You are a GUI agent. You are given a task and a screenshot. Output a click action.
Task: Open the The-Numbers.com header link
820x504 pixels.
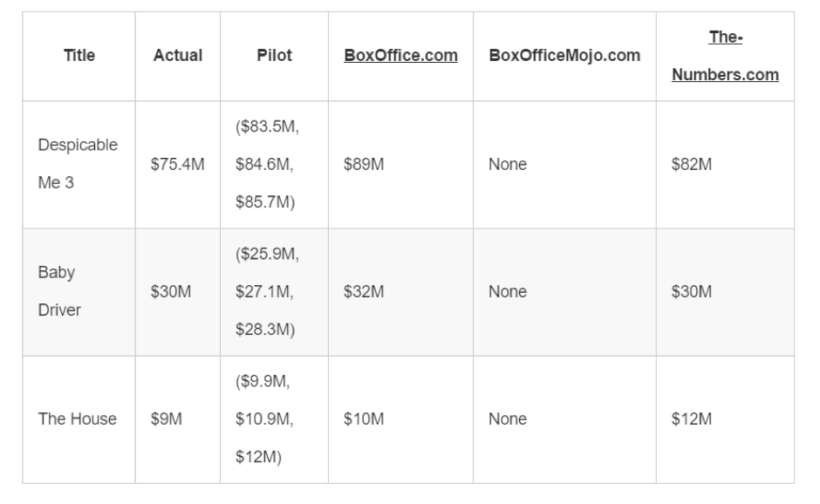725,56
